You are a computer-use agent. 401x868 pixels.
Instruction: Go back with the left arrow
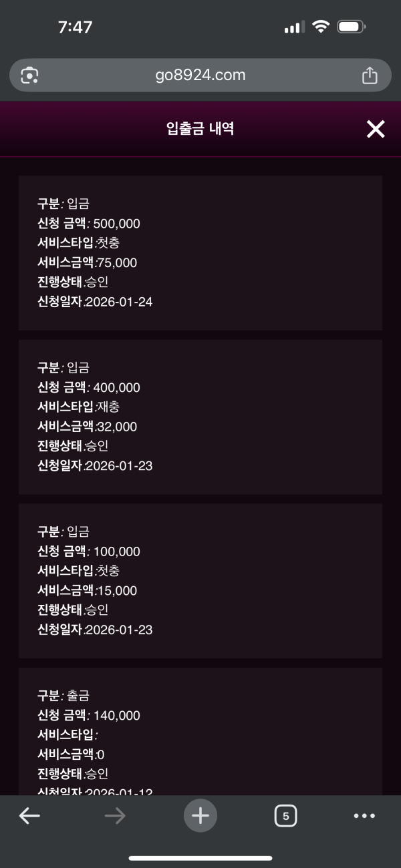point(29,816)
